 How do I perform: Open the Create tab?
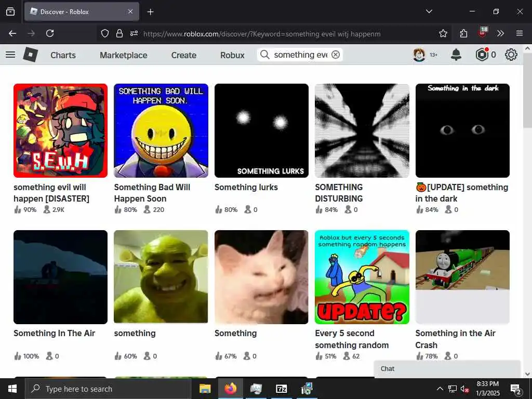pos(183,55)
